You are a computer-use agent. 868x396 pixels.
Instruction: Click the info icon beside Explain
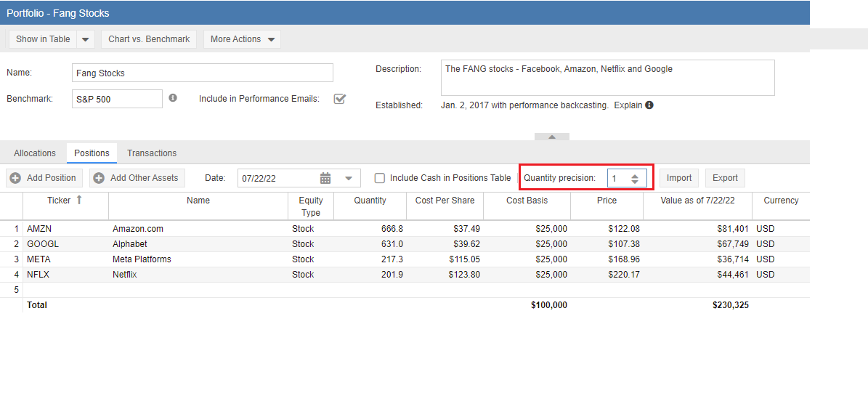click(x=649, y=105)
